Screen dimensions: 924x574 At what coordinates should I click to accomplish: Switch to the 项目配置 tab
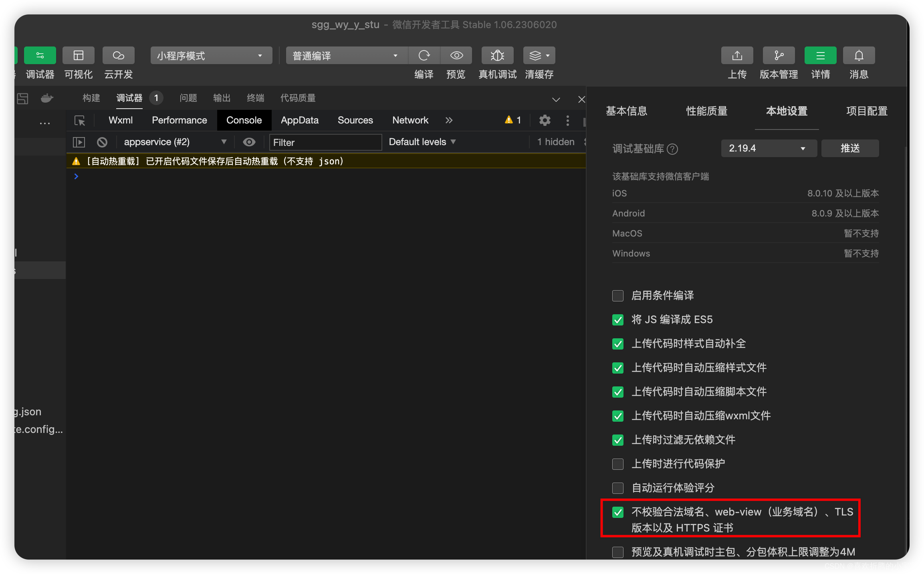[866, 111]
